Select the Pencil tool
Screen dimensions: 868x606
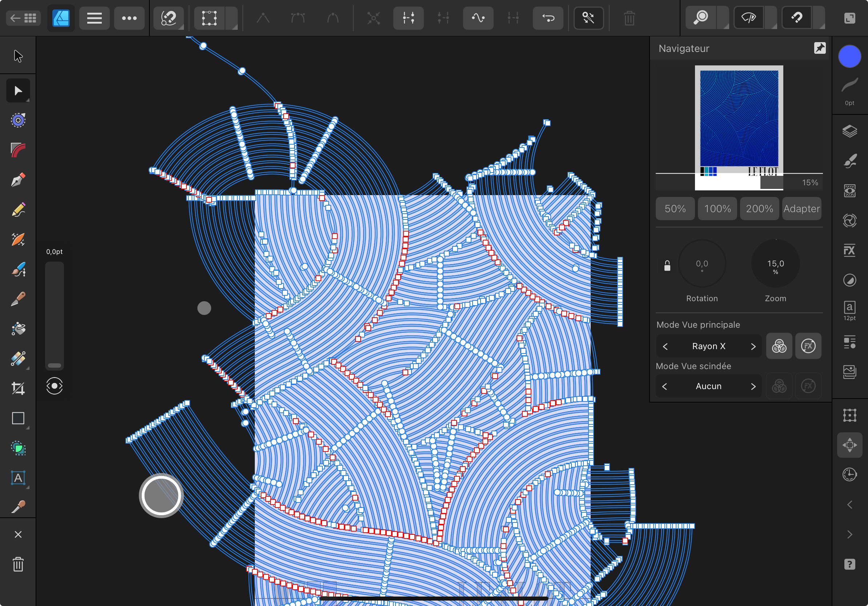pos(18,210)
